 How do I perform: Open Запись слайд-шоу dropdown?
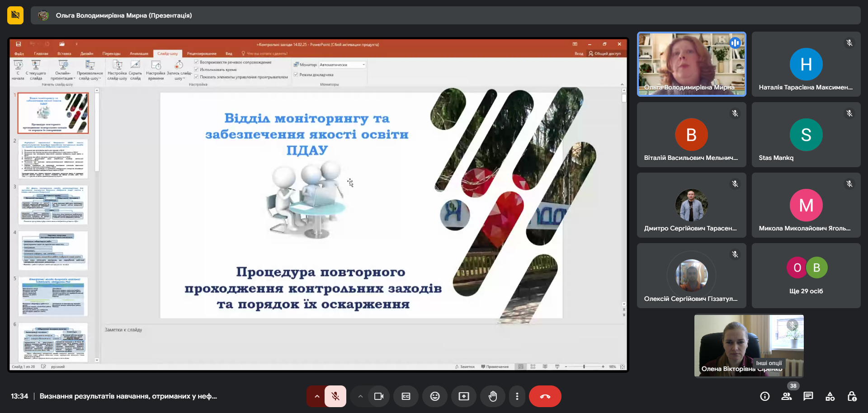coord(179,70)
